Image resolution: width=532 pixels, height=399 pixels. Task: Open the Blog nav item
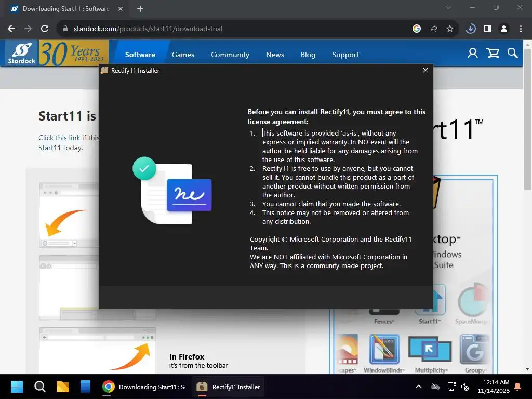coord(308,55)
